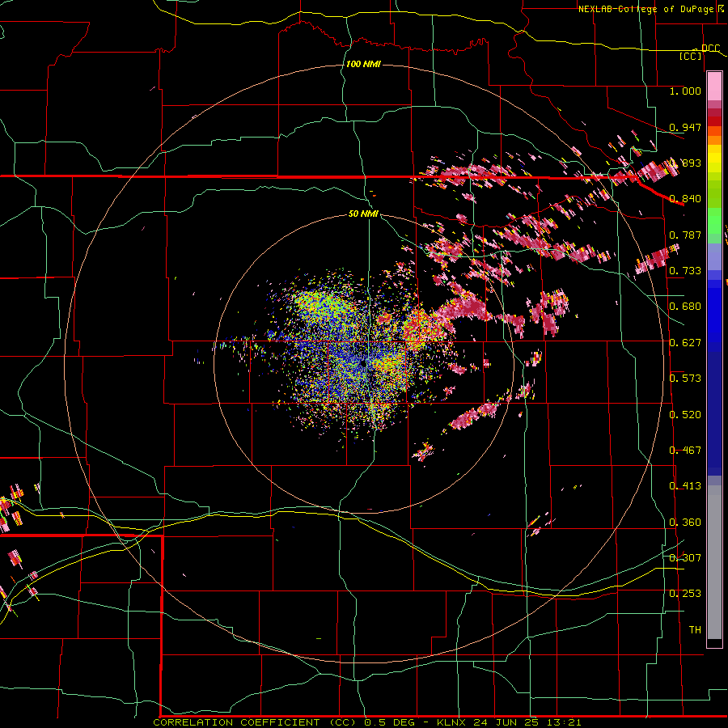Select the 0.253 scale value
728x728 pixels.
point(685,594)
